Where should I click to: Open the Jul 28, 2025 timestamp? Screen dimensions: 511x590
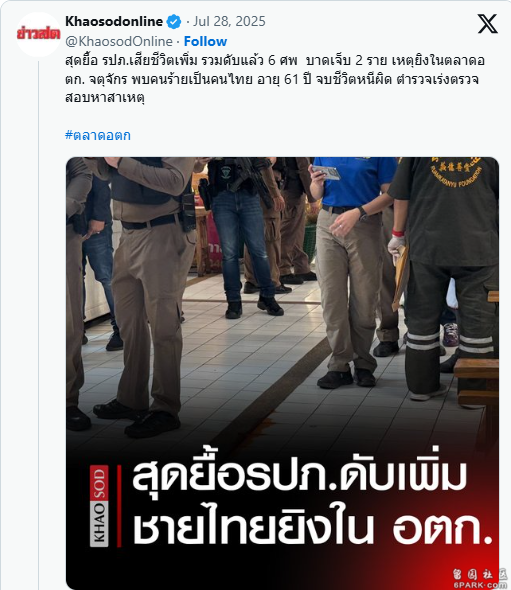229,21
